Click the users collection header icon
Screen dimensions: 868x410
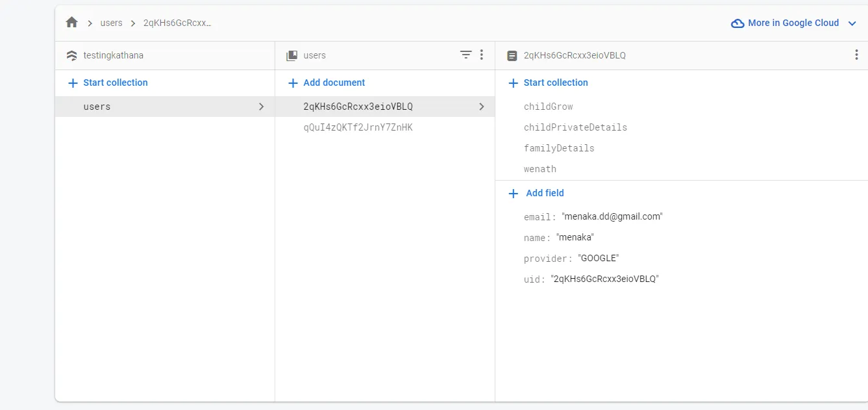coord(292,56)
